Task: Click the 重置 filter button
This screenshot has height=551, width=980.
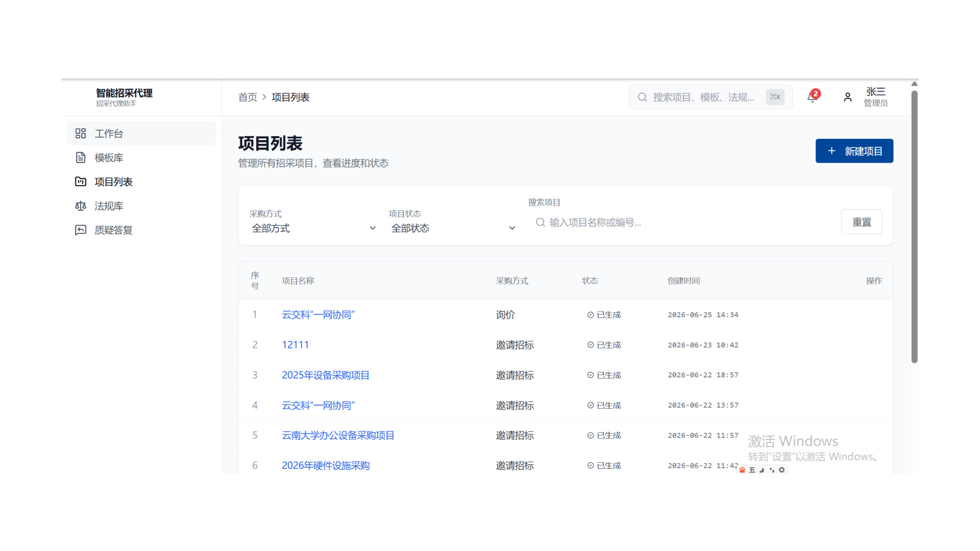Action: [862, 222]
